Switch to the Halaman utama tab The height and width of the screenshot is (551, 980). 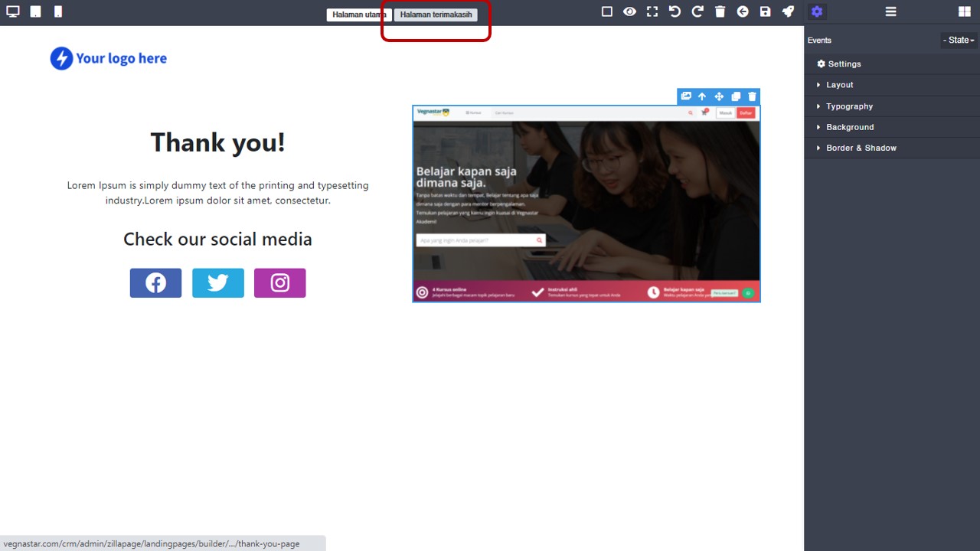(x=359, y=15)
